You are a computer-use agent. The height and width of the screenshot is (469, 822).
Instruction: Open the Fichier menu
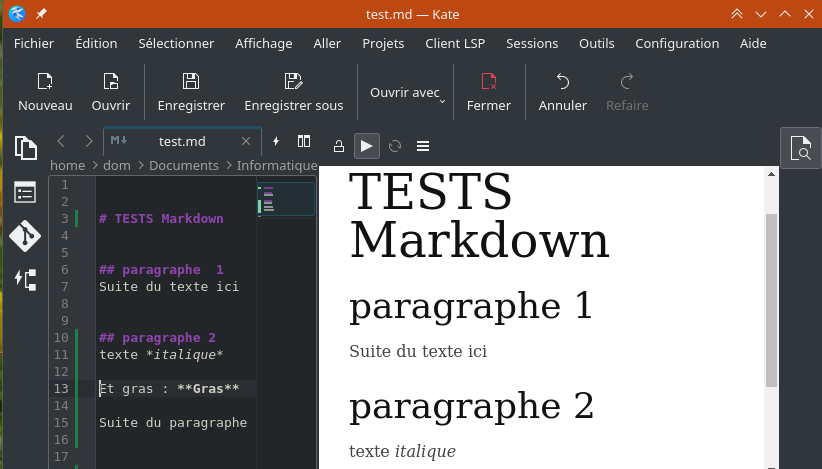click(34, 43)
